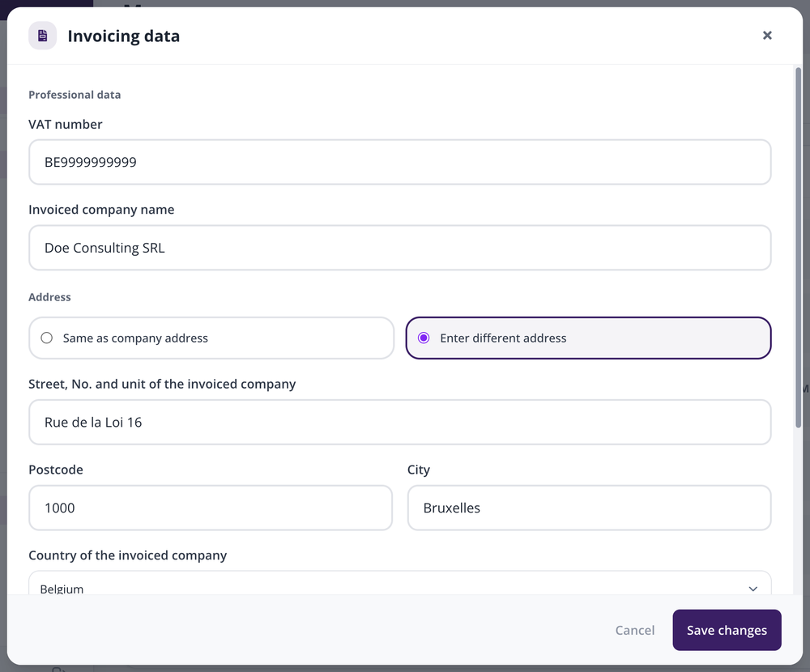Screen dimensions: 810x672
Task: Click the Street, No. and unit label
Action: [x=162, y=384]
